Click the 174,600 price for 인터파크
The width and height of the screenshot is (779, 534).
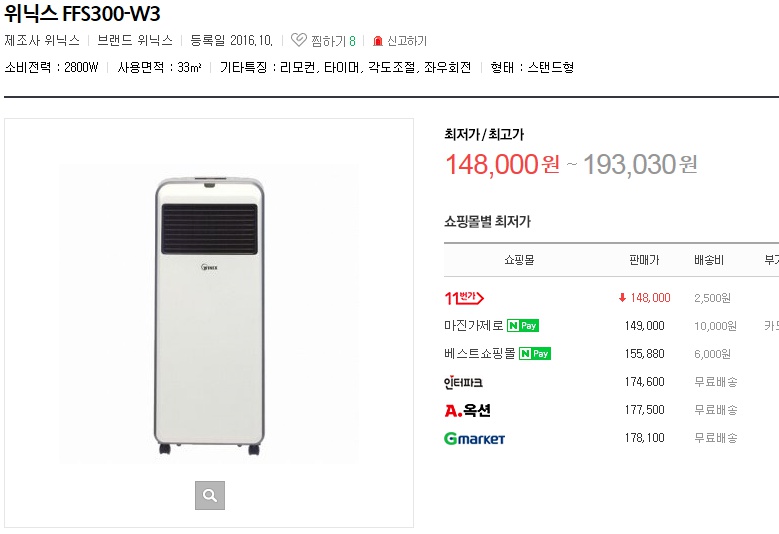pyautogui.click(x=644, y=382)
